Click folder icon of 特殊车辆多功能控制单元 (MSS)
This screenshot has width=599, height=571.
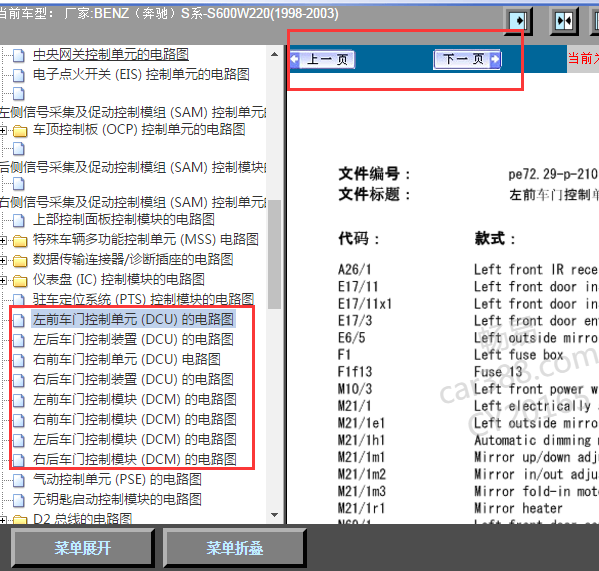(20, 241)
